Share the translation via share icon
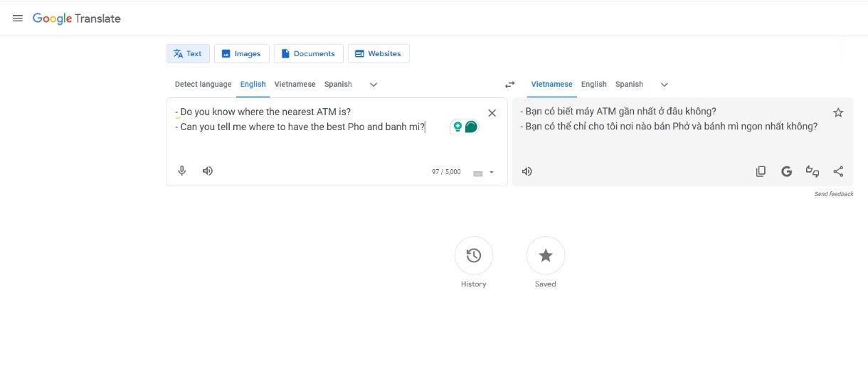 (x=838, y=171)
